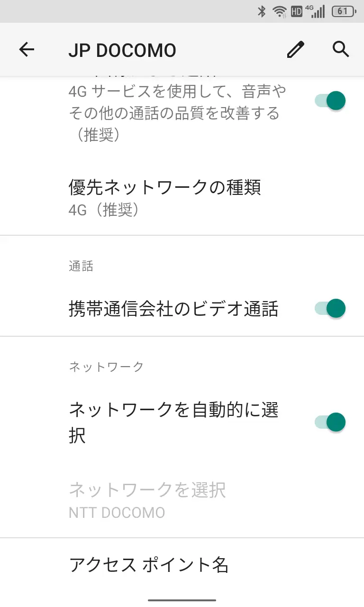This screenshot has width=364, height=607.
Task: Open アクセス ポイント名 settings
Action: (149, 565)
